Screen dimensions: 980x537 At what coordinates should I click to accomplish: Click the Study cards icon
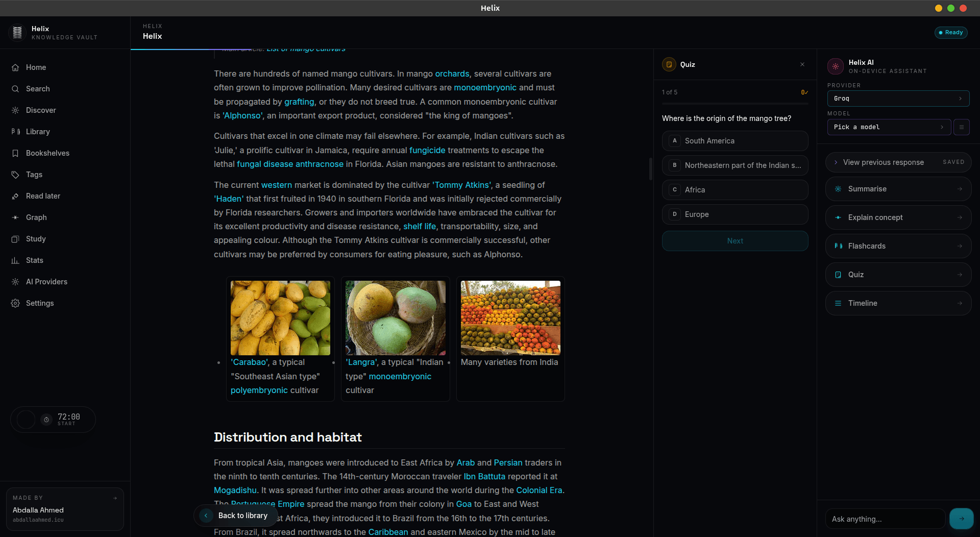[15, 239]
